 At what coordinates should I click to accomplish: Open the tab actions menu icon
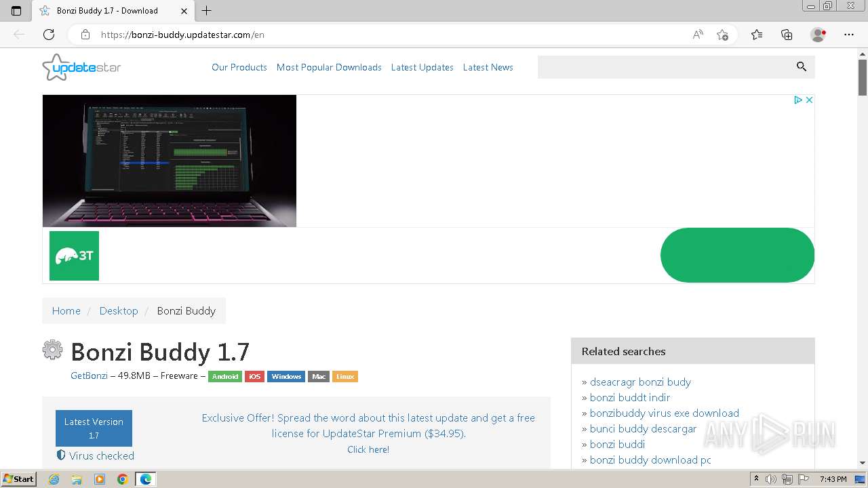(x=16, y=11)
